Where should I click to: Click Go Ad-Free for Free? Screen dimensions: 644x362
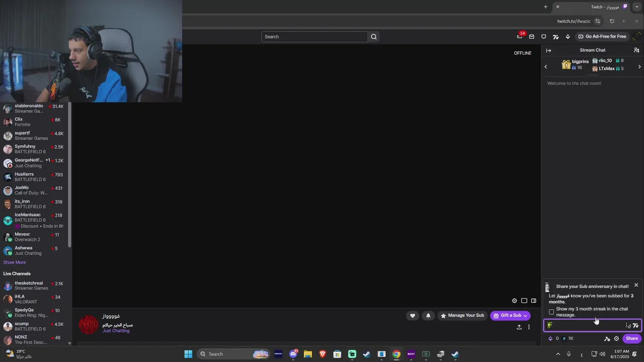[x=602, y=37]
